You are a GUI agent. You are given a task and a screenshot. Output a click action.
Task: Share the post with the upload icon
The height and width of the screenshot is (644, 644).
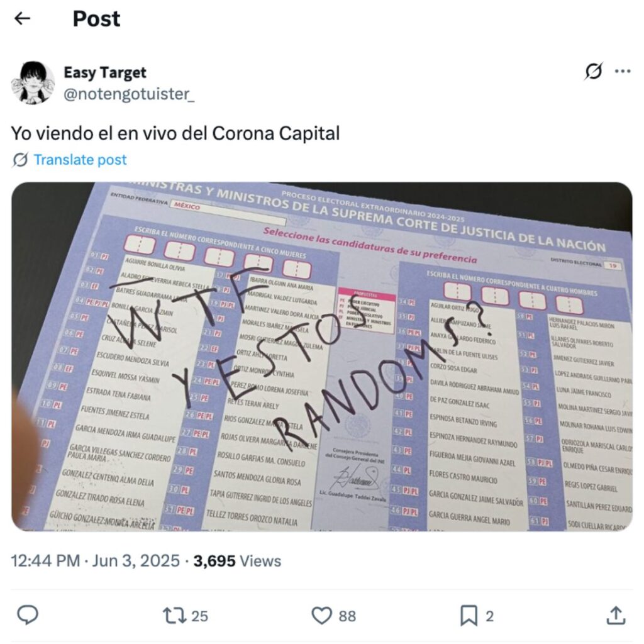[616, 615]
